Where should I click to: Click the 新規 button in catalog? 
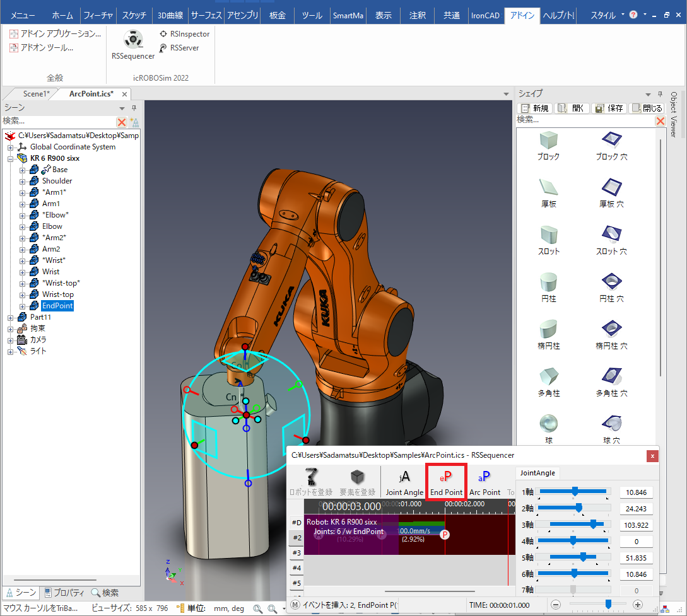pos(535,108)
